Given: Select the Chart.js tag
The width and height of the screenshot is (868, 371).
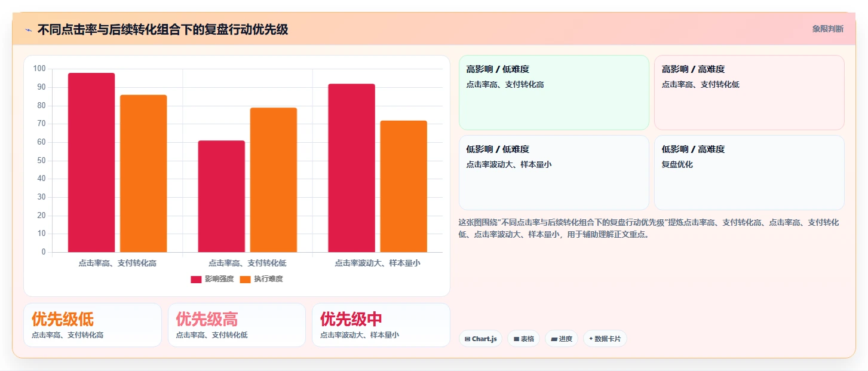Looking at the screenshot, I should coord(480,339).
